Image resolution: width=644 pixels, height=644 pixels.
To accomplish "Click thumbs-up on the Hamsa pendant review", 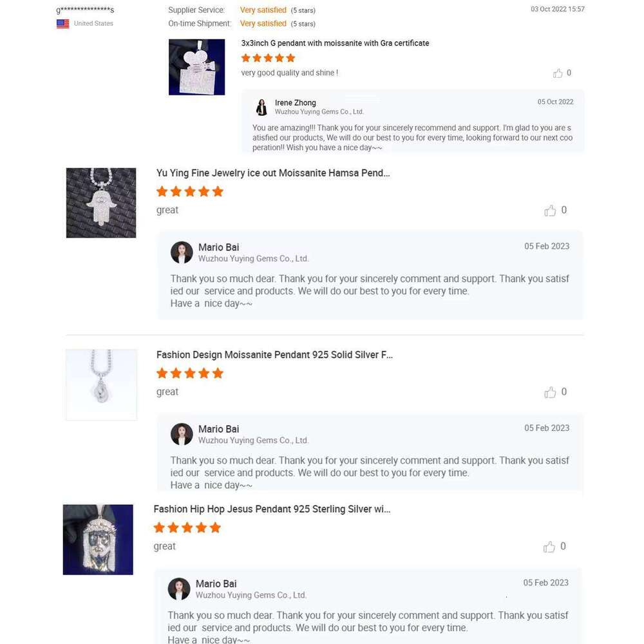I will [x=550, y=211].
